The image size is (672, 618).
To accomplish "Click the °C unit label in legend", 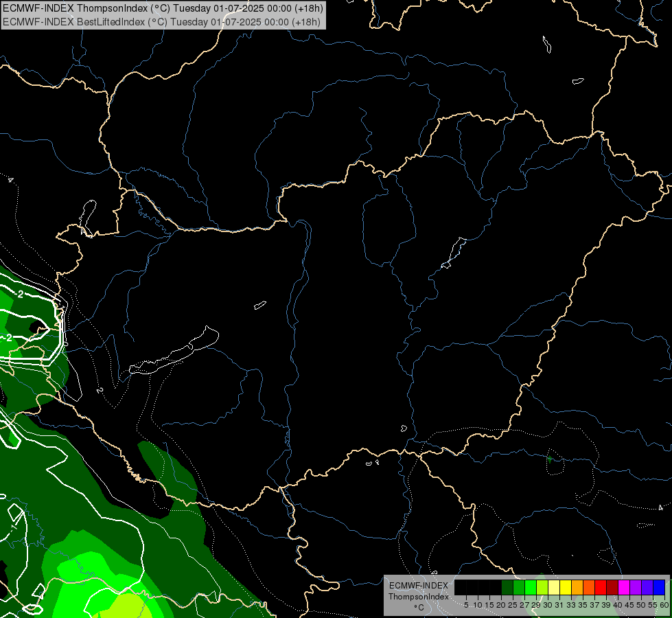I will [419, 607].
